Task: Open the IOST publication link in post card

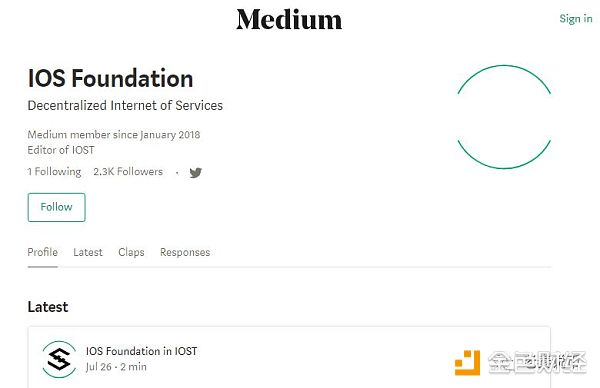Action: pos(186,351)
